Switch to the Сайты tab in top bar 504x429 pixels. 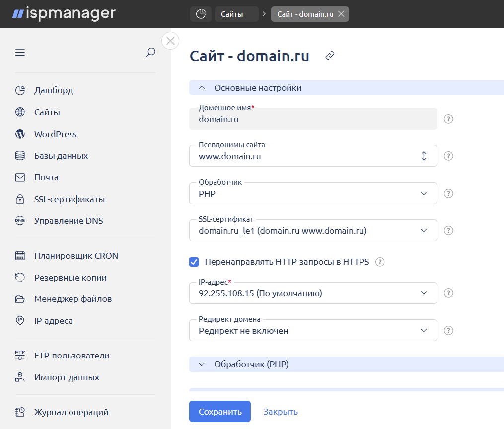(236, 14)
